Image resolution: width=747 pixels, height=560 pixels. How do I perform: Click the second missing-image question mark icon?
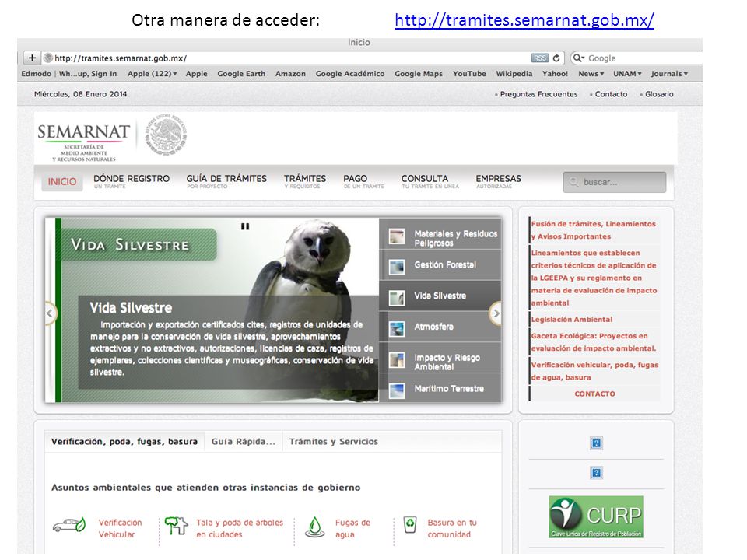596,473
